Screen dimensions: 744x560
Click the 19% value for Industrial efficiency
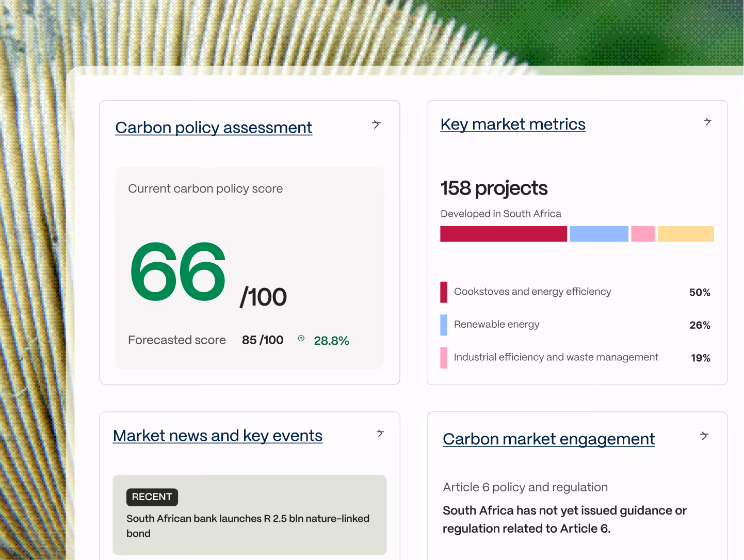(701, 358)
